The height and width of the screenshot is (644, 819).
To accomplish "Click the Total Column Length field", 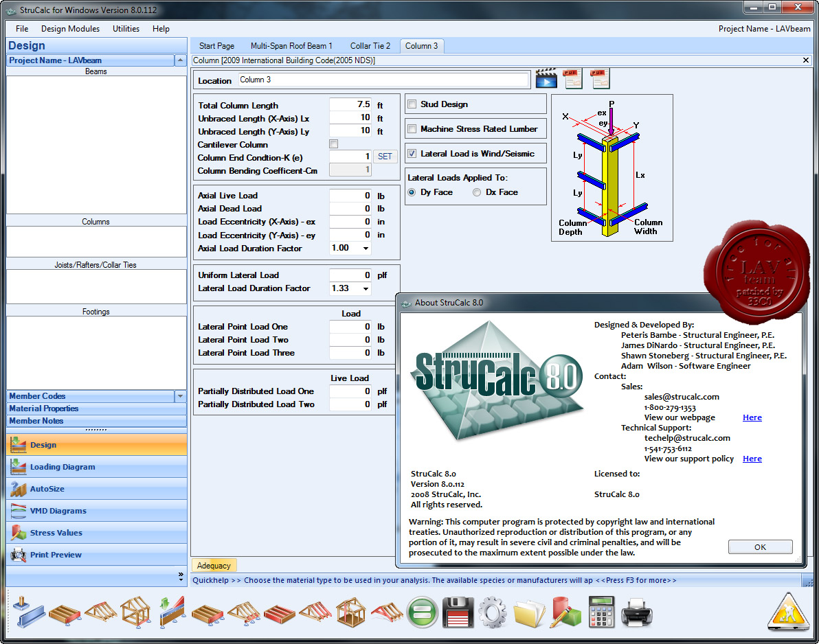I will [x=350, y=104].
